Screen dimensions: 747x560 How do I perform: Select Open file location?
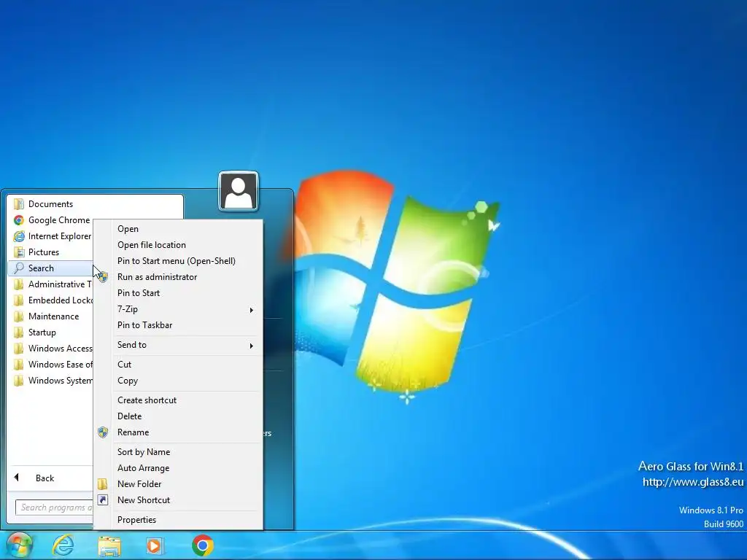tap(178, 245)
